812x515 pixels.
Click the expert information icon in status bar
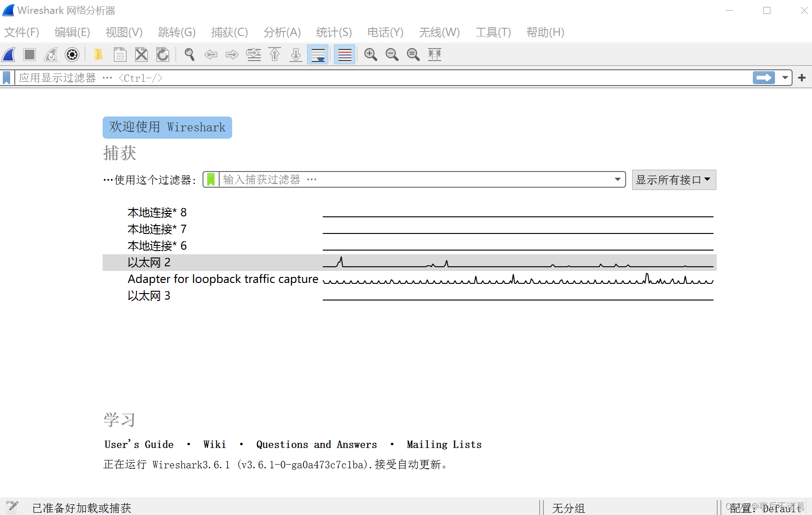12,507
